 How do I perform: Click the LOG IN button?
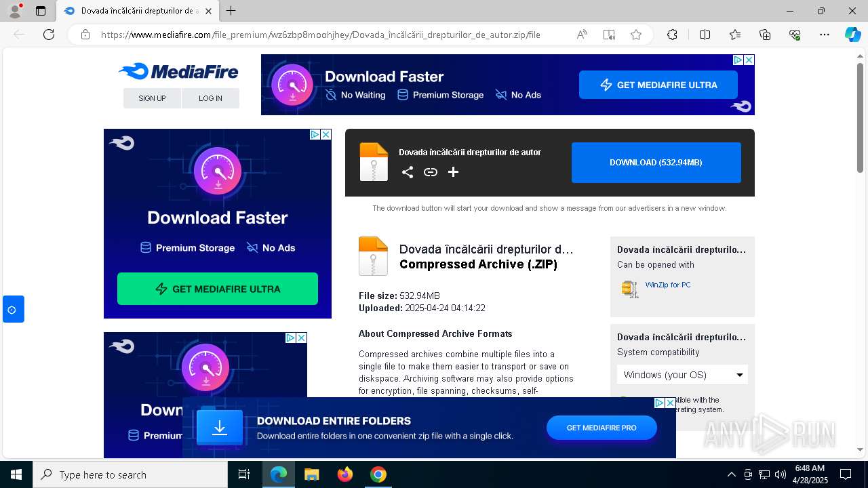[x=210, y=98]
